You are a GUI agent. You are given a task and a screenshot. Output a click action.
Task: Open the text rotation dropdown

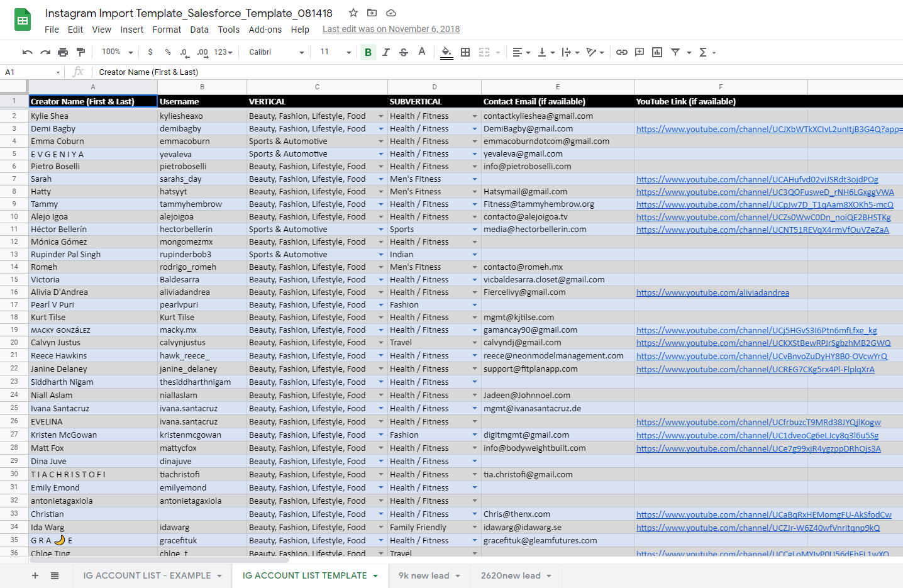point(595,52)
